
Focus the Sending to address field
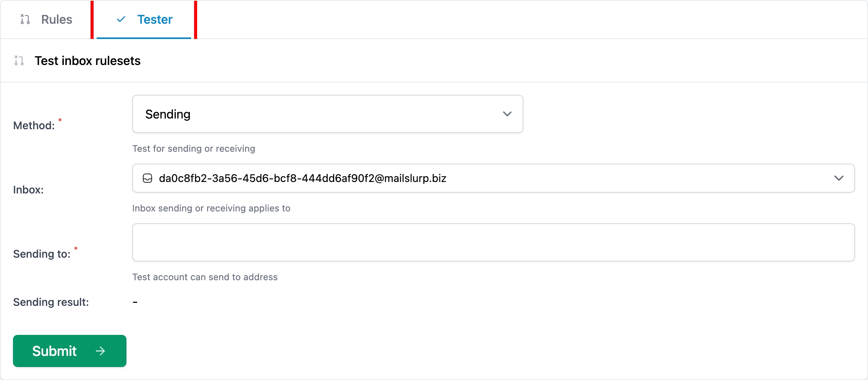494,242
